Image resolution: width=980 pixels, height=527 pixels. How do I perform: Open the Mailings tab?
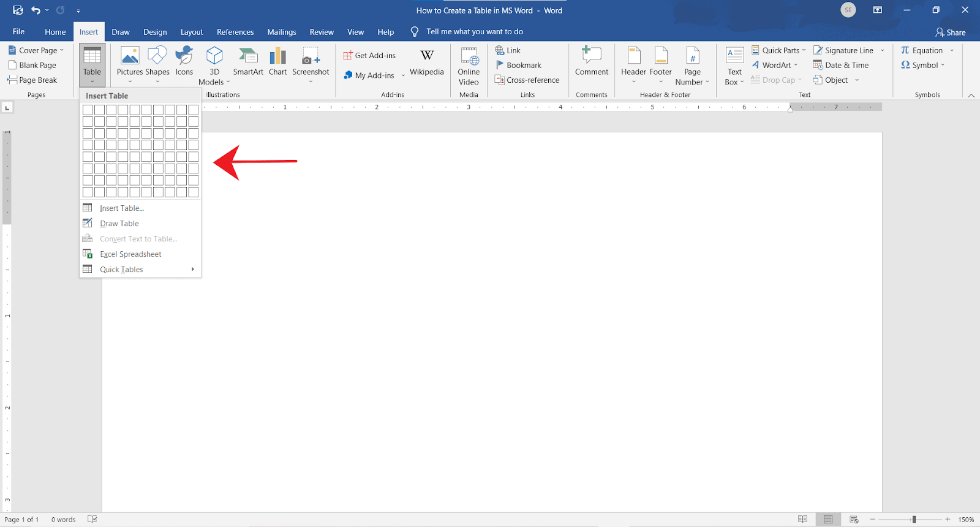[282, 32]
